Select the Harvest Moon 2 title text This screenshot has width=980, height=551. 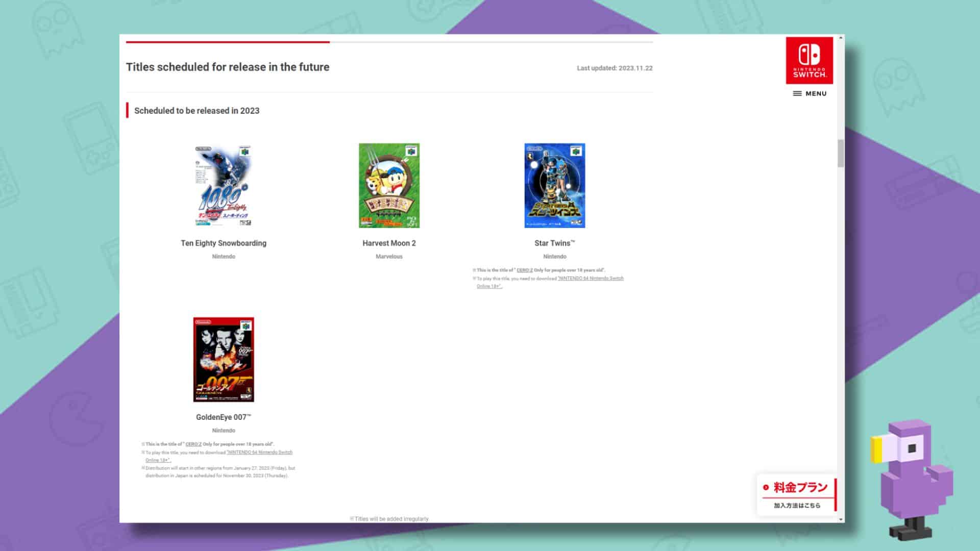point(389,243)
